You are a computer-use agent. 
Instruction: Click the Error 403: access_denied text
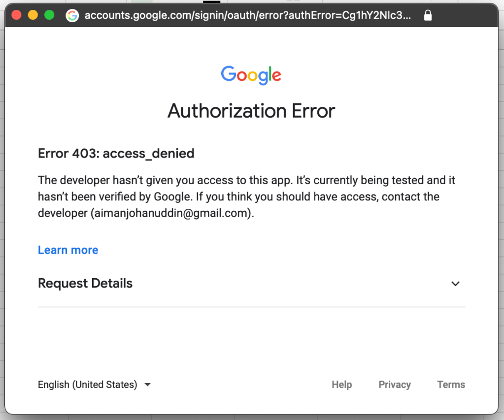116,154
